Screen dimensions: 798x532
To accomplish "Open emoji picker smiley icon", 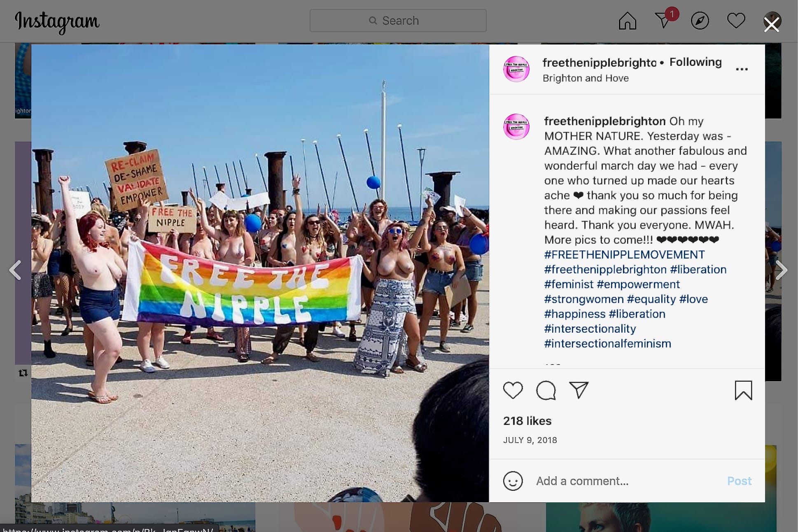I will (513, 481).
